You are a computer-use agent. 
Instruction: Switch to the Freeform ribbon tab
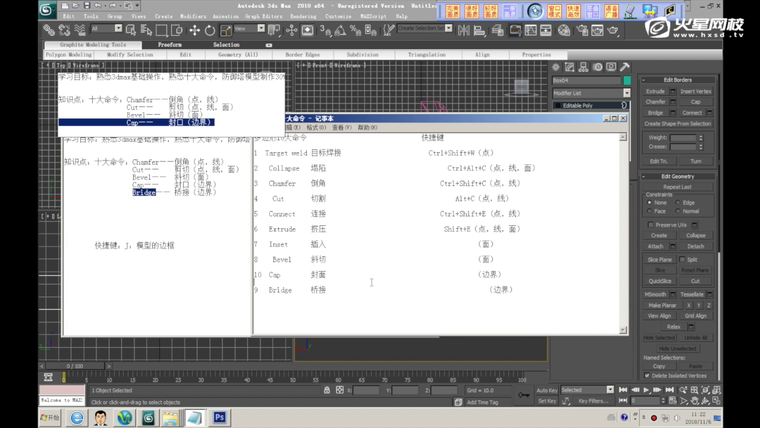point(169,45)
